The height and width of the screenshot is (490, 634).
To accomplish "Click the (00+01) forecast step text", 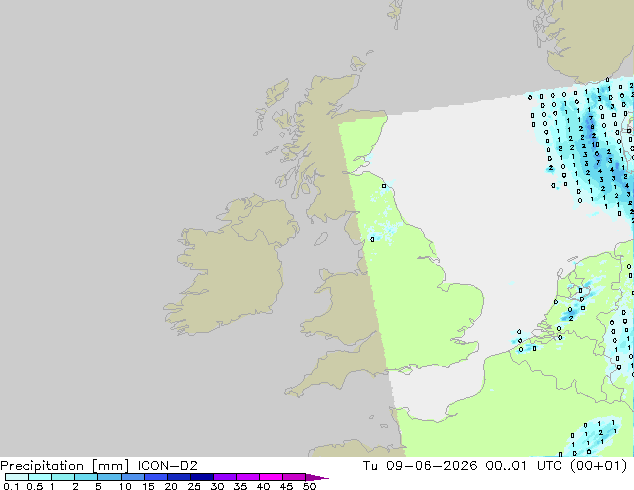I will coord(599,466).
